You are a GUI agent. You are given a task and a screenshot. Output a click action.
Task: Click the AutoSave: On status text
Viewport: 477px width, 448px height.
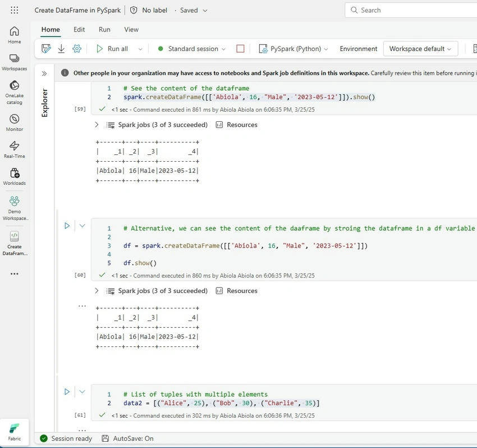click(133, 438)
